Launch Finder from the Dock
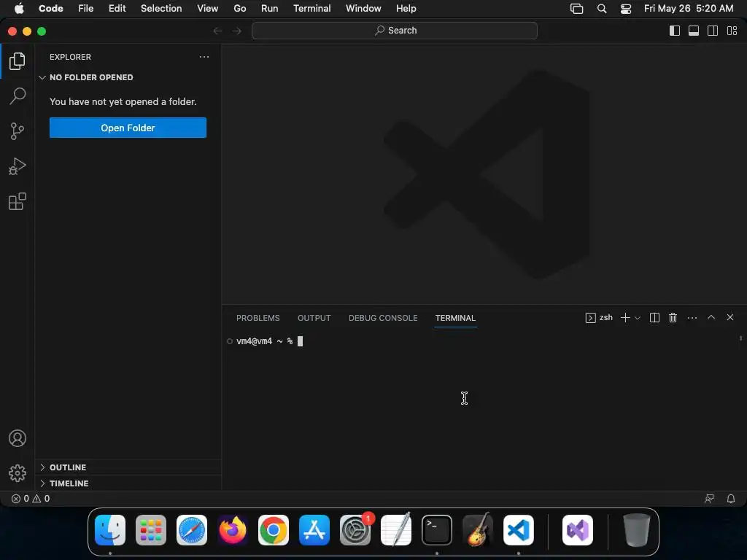The width and height of the screenshot is (747, 560). click(x=110, y=530)
